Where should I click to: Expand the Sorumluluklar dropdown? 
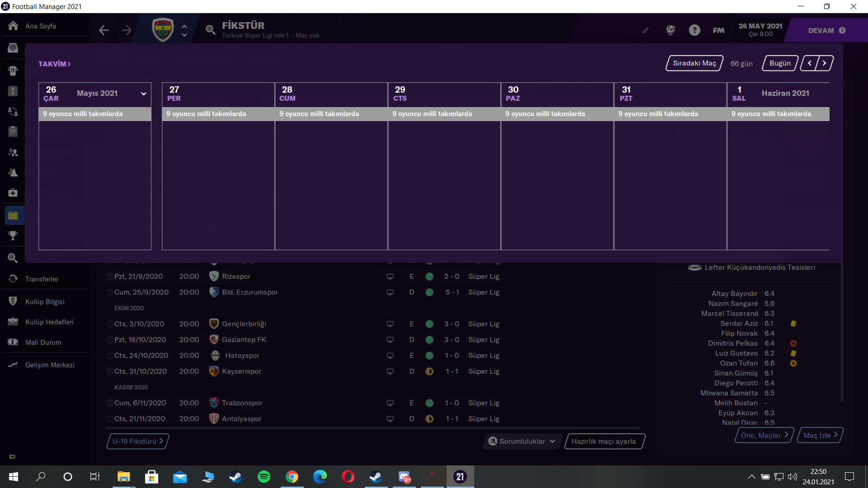click(x=522, y=441)
